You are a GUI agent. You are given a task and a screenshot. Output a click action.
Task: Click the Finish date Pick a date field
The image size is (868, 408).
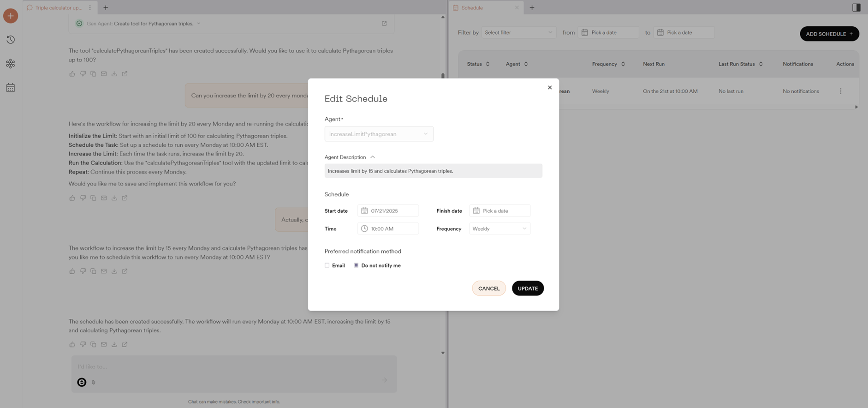coord(500,211)
